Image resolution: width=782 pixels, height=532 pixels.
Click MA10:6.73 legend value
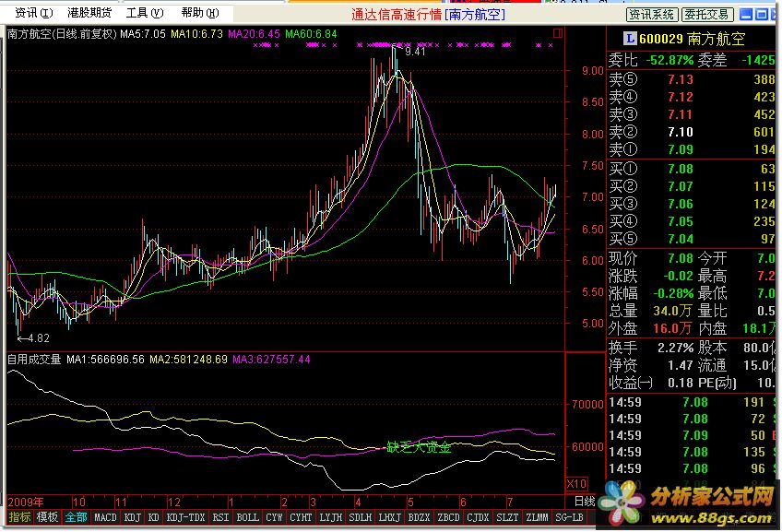pos(196,34)
